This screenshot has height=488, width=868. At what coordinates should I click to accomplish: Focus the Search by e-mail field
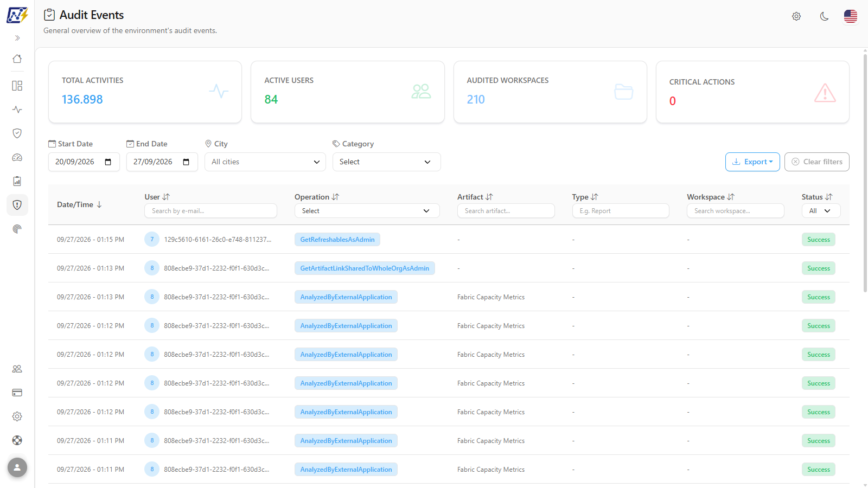click(x=210, y=211)
